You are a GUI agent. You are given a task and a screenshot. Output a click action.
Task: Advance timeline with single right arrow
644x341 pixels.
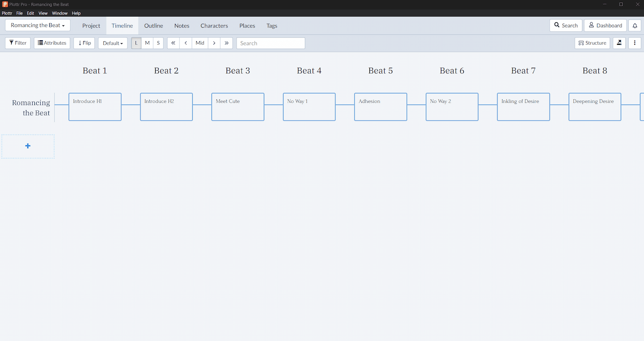(x=214, y=43)
